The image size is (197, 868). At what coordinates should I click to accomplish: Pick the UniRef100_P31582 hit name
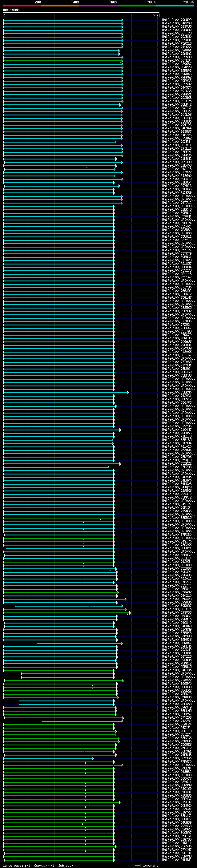pyautogui.click(x=177, y=84)
